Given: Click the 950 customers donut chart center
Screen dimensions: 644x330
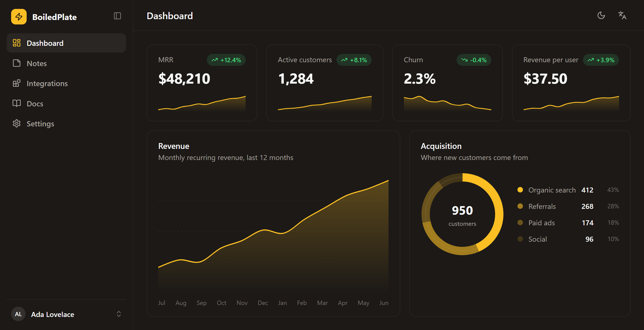Looking at the screenshot, I should point(462,214).
